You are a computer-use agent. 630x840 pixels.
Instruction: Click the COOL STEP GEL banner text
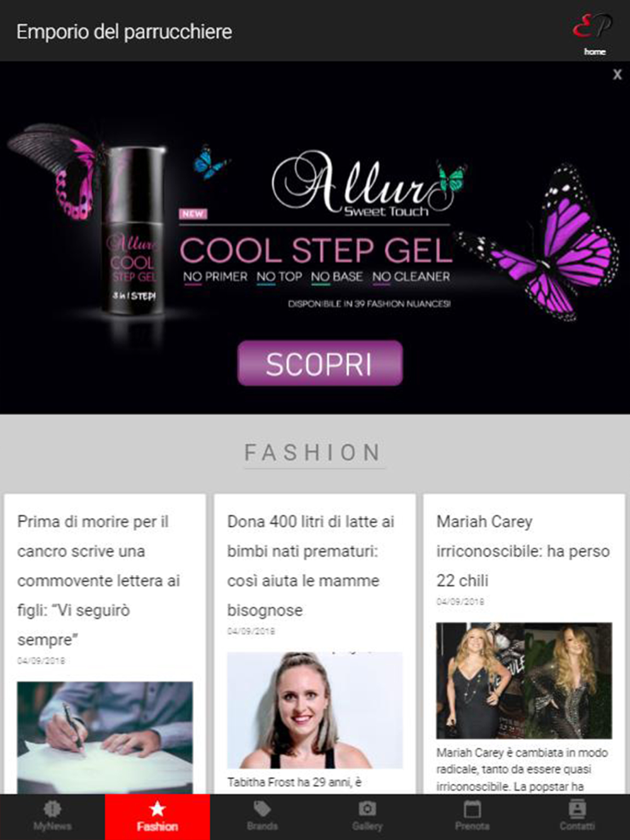point(316,251)
